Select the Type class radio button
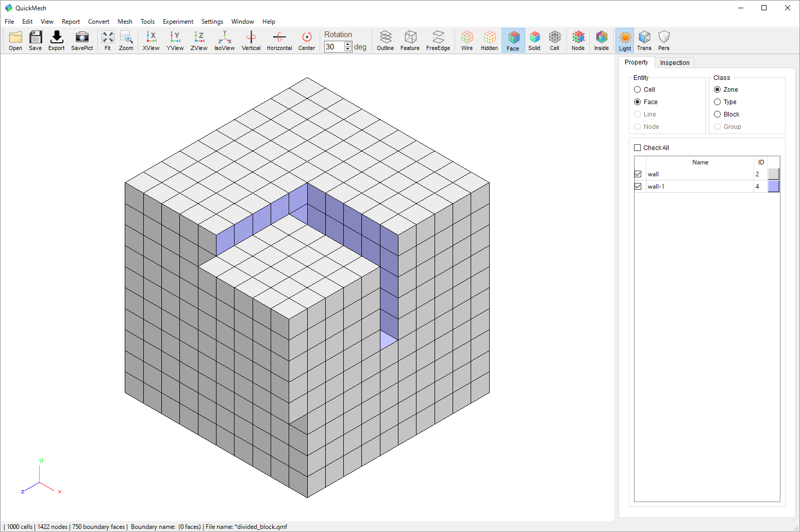This screenshot has height=532, width=800. pos(718,102)
